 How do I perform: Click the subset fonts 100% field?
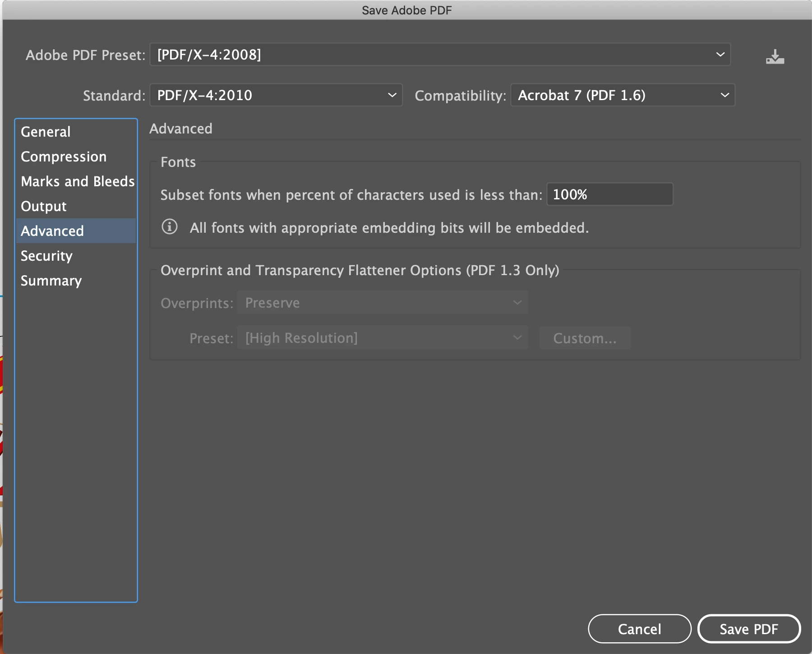tap(610, 194)
